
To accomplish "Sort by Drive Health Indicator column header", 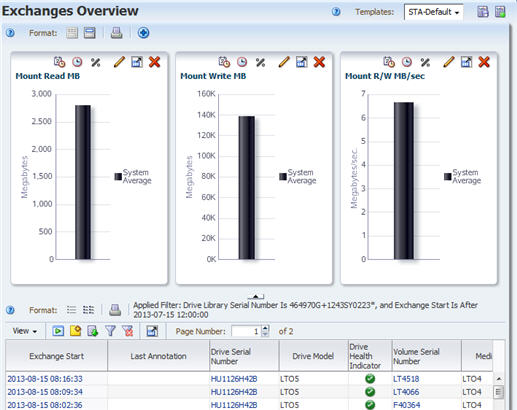I will 370,356.
